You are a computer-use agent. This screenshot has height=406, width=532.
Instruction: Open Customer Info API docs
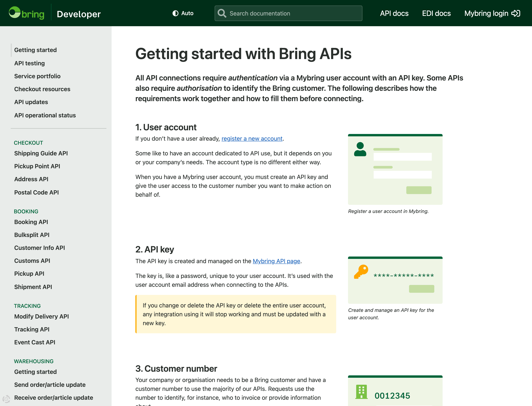[39, 248]
